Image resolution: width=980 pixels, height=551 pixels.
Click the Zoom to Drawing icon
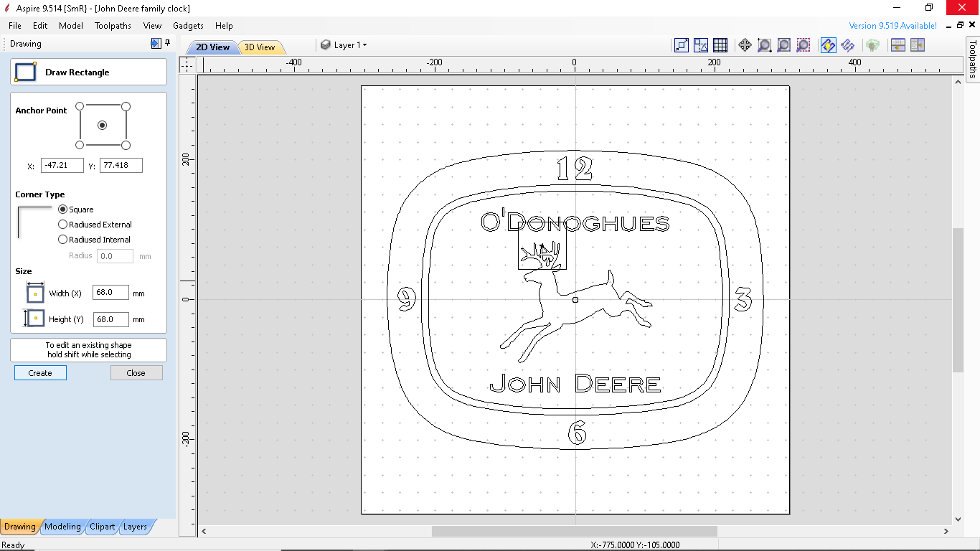coord(783,44)
